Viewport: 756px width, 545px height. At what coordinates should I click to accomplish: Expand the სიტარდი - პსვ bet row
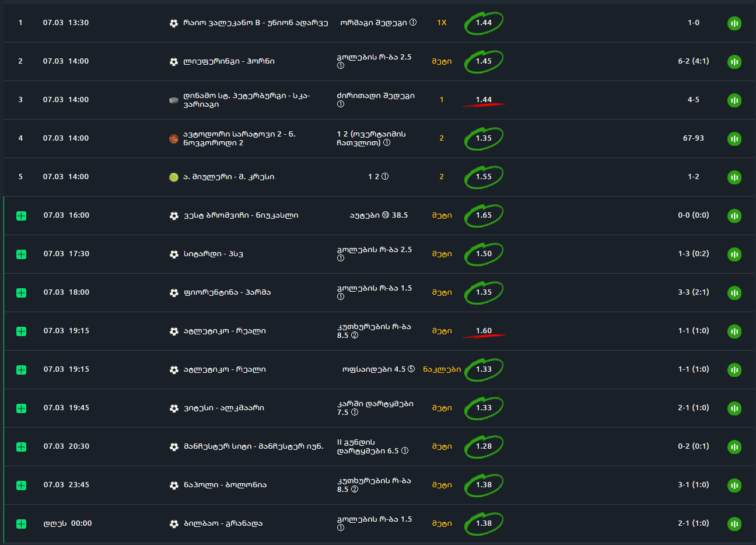click(x=22, y=254)
